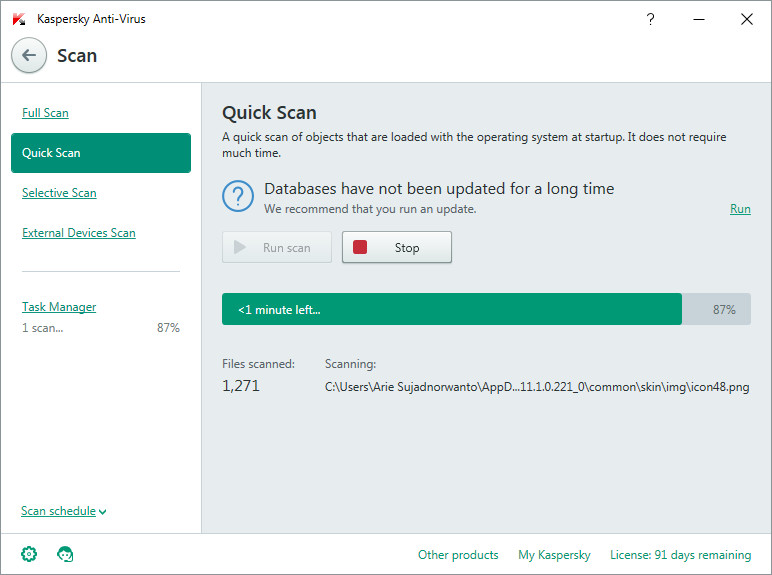772x575 pixels.
Task: Click the '<1 minute left...' label
Action: point(279,310)
